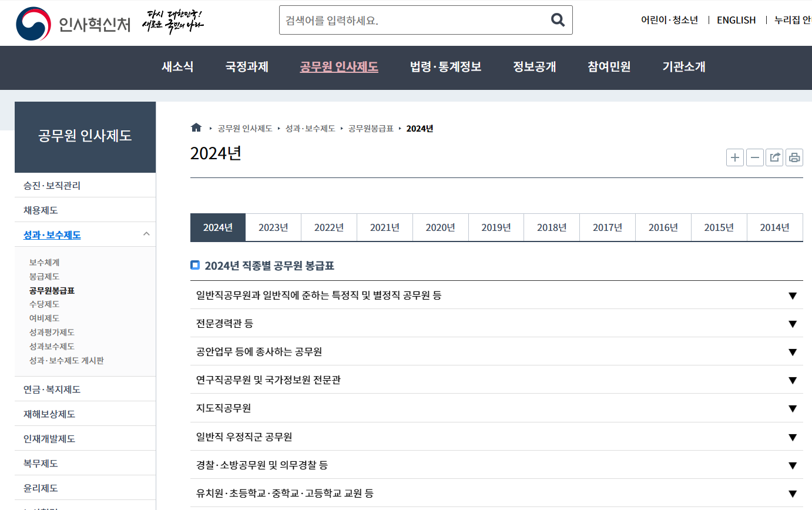Switch to the 2014년 tab
Image resolution: width=812 pixels, height=510 pixels.
[774, 227]
